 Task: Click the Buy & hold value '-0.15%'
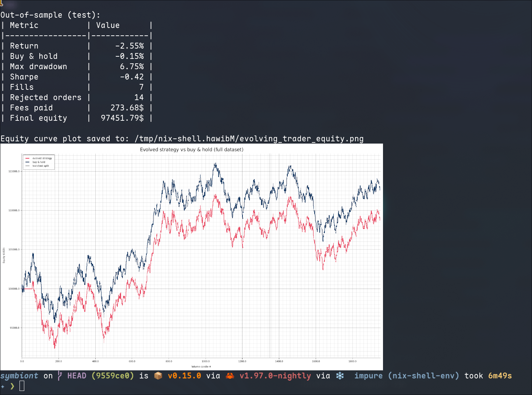130,56
